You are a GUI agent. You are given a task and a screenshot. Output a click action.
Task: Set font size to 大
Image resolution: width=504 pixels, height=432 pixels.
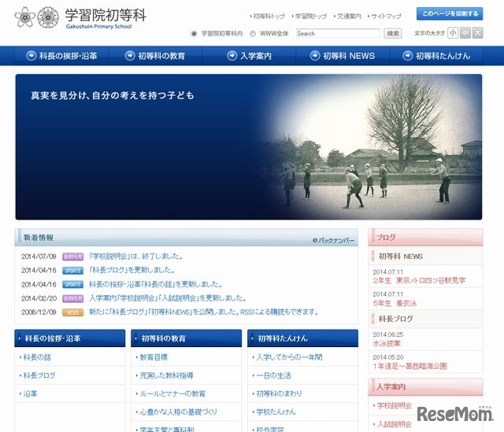point(477,33)
